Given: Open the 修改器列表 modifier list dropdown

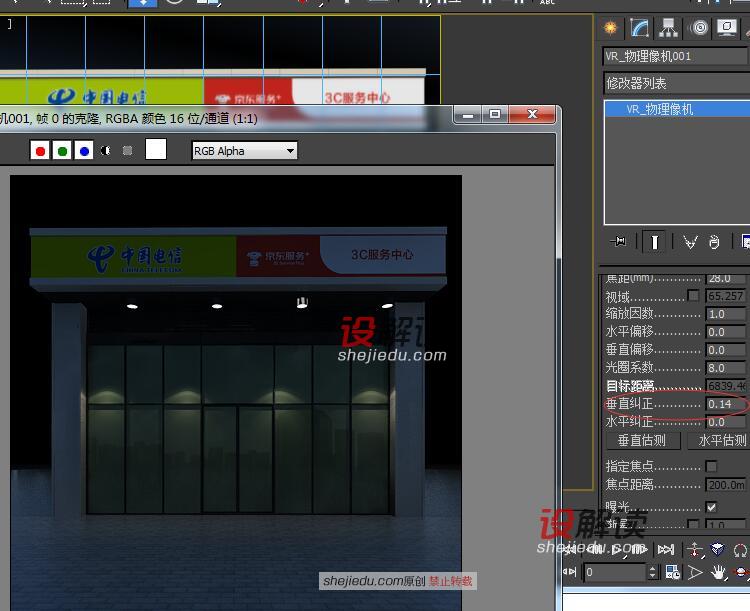Looking at the screenshot, I should coord(677,84).
